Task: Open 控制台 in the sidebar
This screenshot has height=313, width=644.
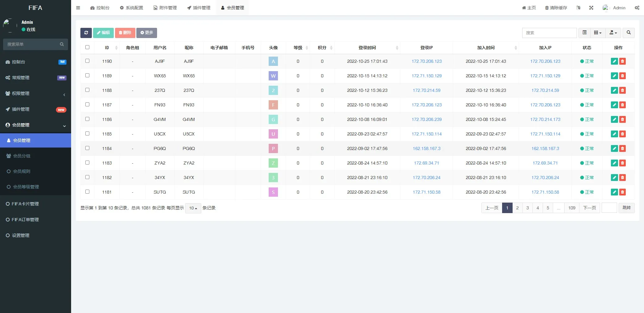Action: 36,62
